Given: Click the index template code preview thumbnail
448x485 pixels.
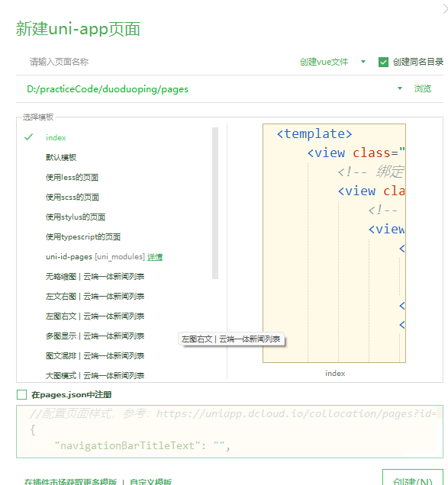Looking at the screenshot, I should click(334, 243).
